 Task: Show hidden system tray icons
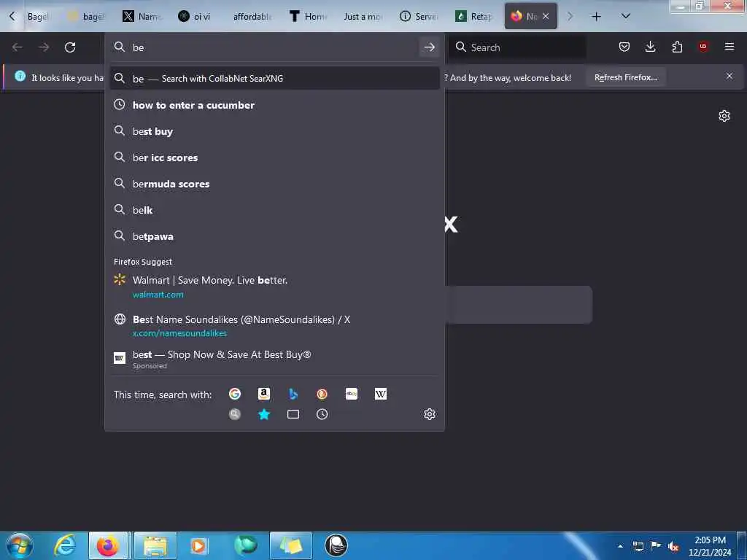click(620, 546)
